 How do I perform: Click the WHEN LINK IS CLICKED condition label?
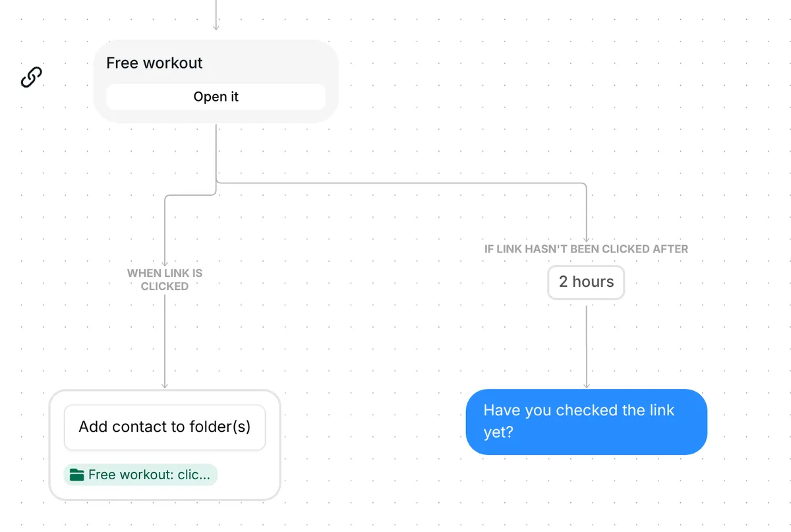165,280
